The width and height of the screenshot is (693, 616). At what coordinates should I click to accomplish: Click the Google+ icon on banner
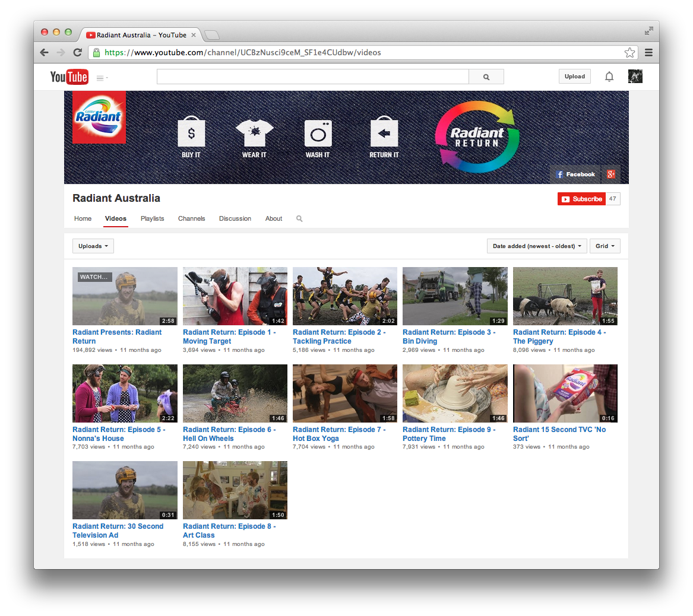click(x=611, y=174)
